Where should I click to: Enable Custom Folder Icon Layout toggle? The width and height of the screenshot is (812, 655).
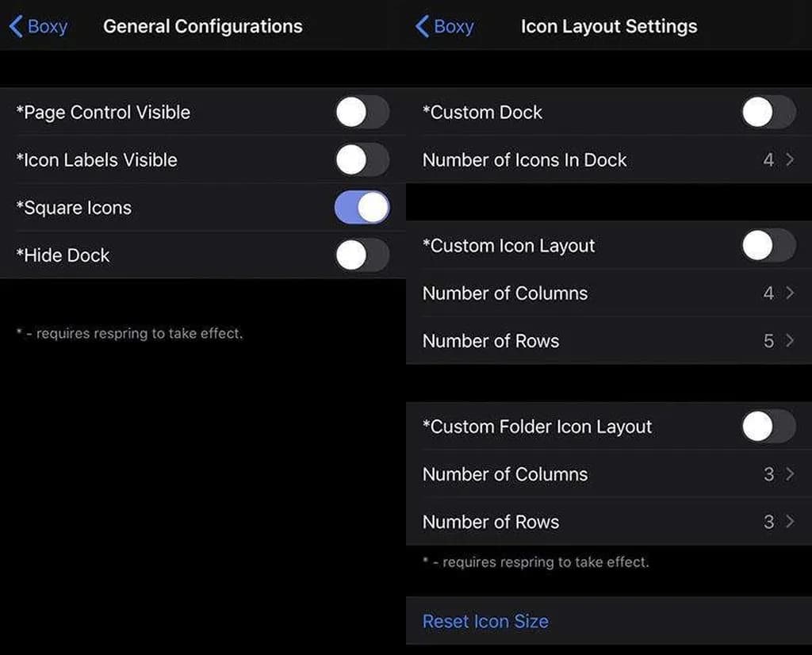[768, 427]
